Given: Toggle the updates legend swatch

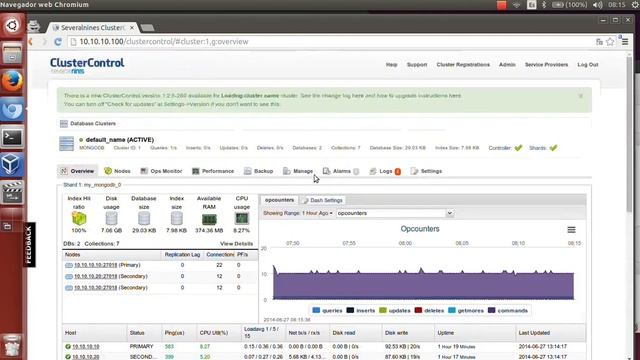Looking at the screenshot, I should click(x=382, y=310).
